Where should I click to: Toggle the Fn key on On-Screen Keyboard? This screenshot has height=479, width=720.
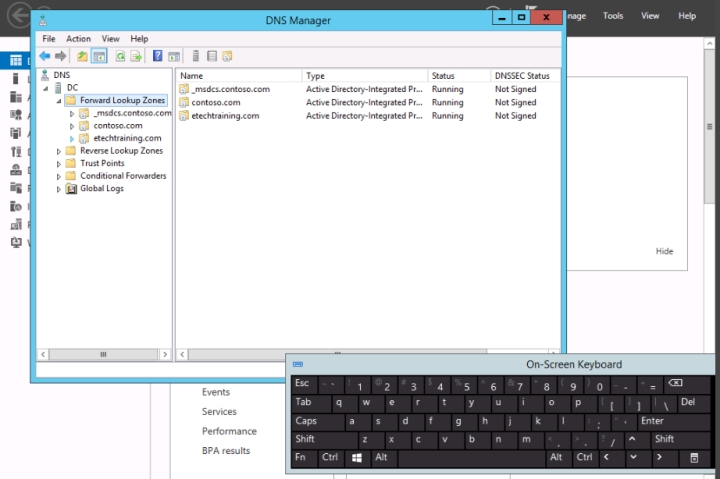click(x=300, y=457)
